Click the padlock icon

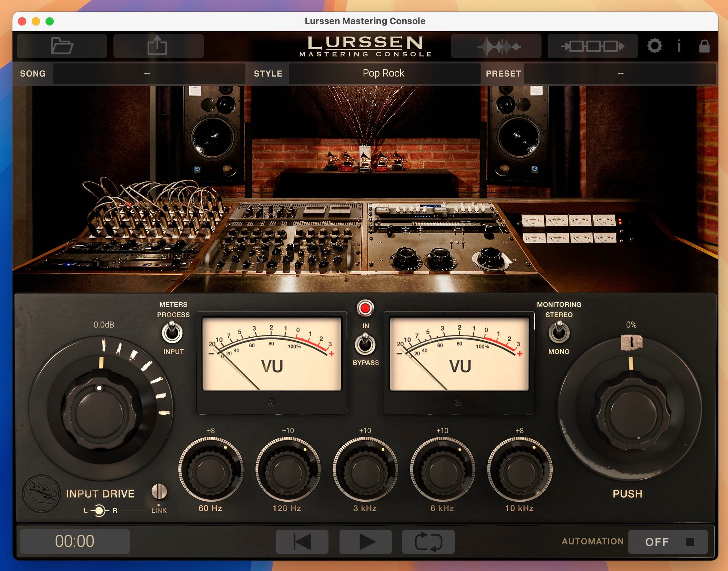point(704,46)
